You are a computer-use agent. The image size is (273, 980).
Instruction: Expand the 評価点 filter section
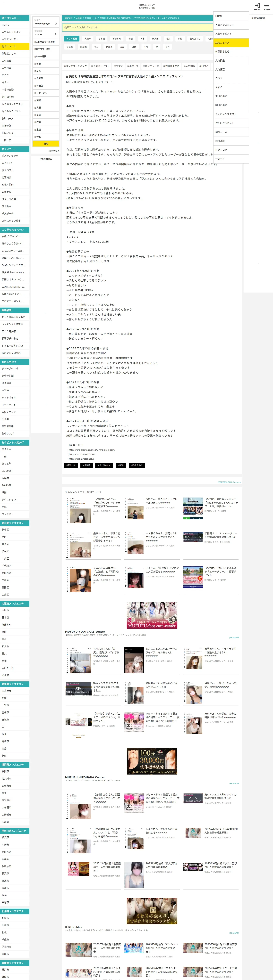point(46,86)
